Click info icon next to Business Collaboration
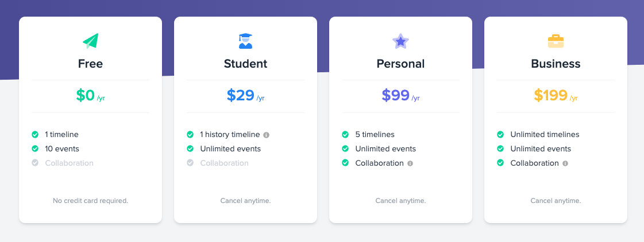 (x=565, y=163)
